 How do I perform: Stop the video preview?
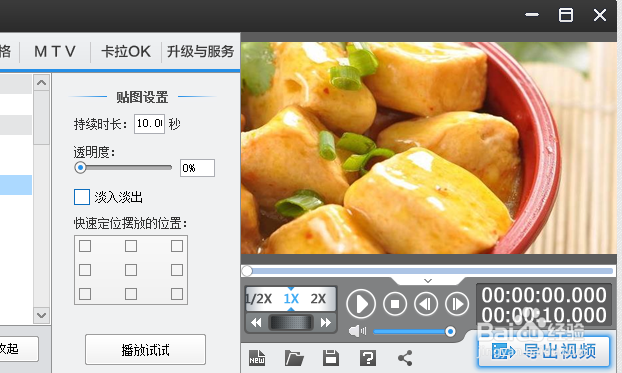click(x=395, y=304)
